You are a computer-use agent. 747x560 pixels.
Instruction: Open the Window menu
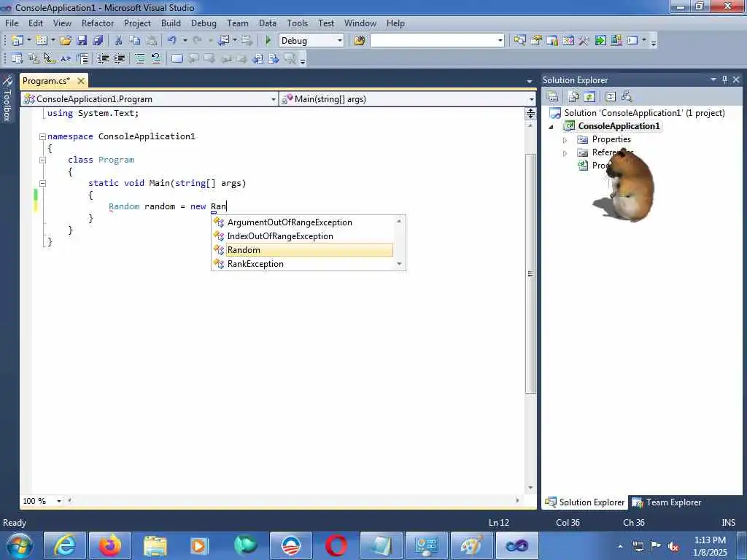(360, 23)
